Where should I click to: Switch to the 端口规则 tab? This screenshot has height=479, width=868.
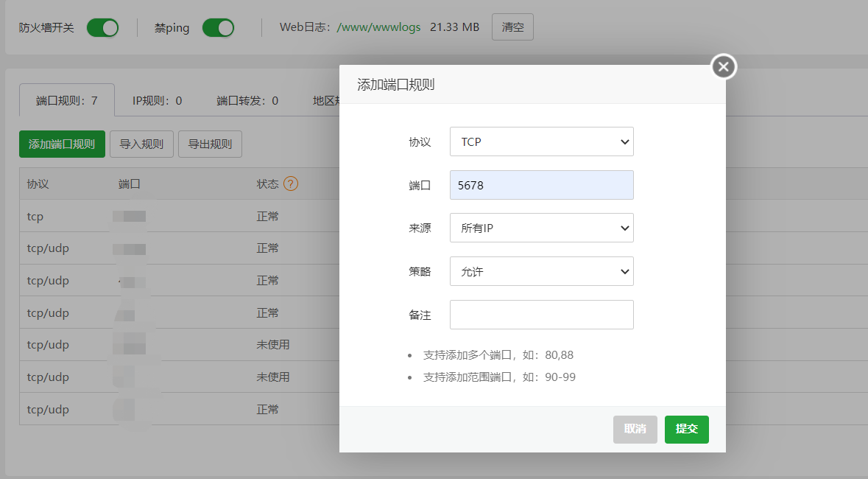(x=67, y=100)
